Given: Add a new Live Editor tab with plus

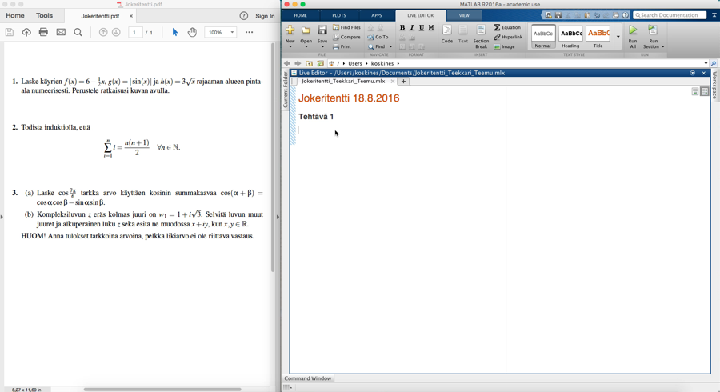Looking at the screenshot, I should click(x=403, y=81).
